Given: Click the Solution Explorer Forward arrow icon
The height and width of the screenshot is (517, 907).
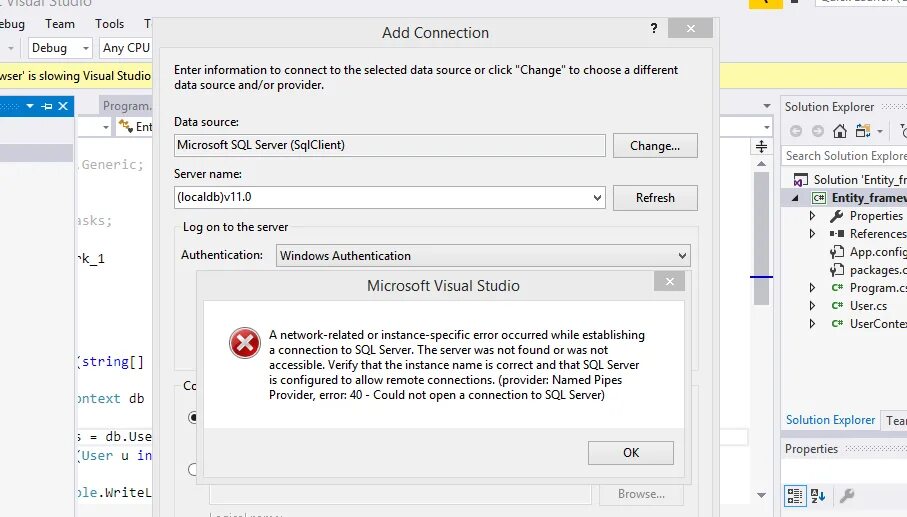Looking at the screenshot, I should pyautogui.click(x=817, y=131).
